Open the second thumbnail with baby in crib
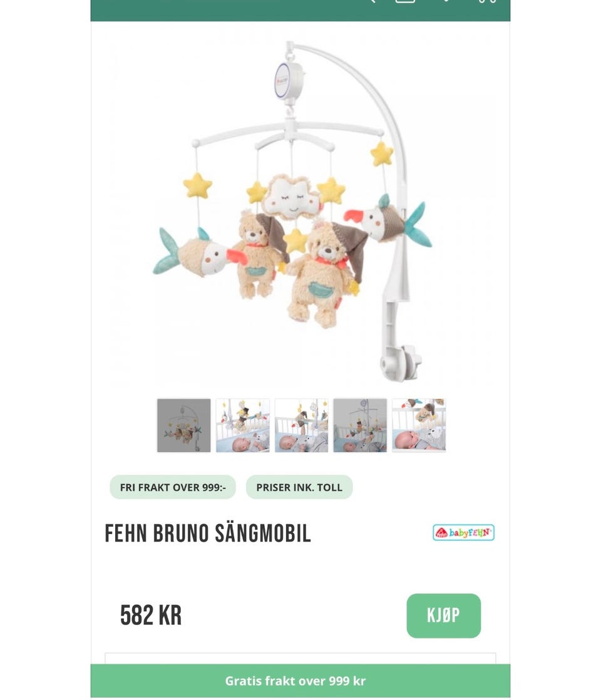The height and width of the screenshot is (700, 601). pos(242,425)
